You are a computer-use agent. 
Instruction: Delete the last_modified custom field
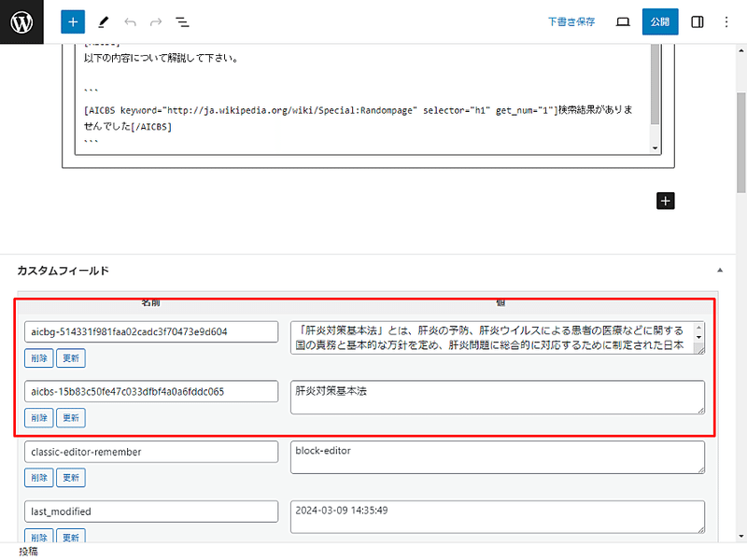click(x=39, y=536)
